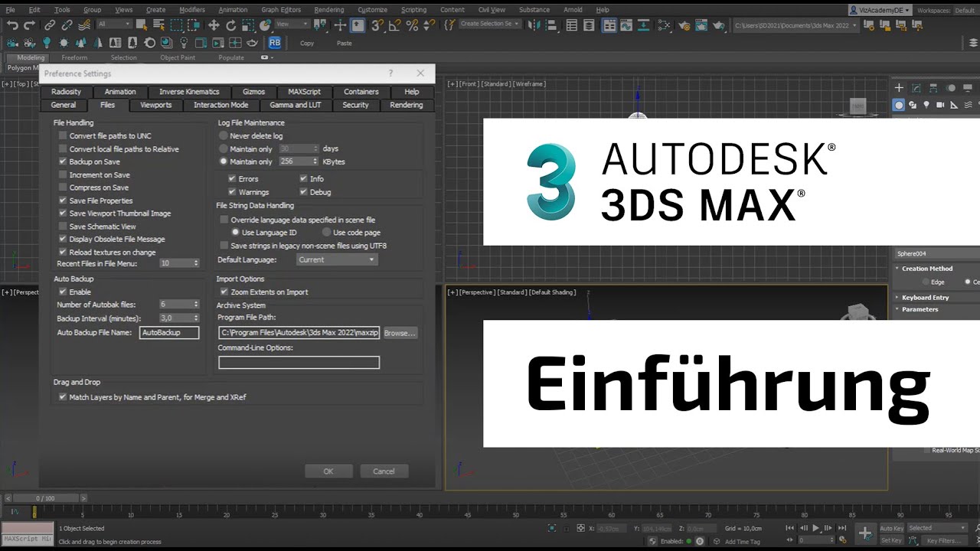Image resolution: width=980 pixels, height=551 pixels.
Task: Activate the Select and Move tool
Action: point(214,25)
